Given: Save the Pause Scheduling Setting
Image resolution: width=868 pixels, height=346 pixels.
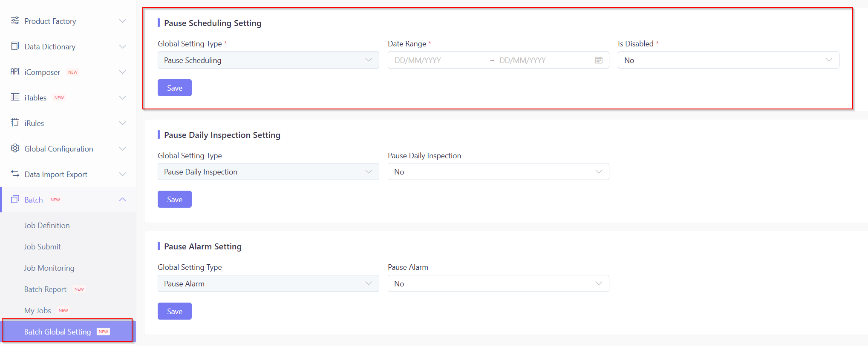Looking at the screenshot, I should tap(174, 88).
